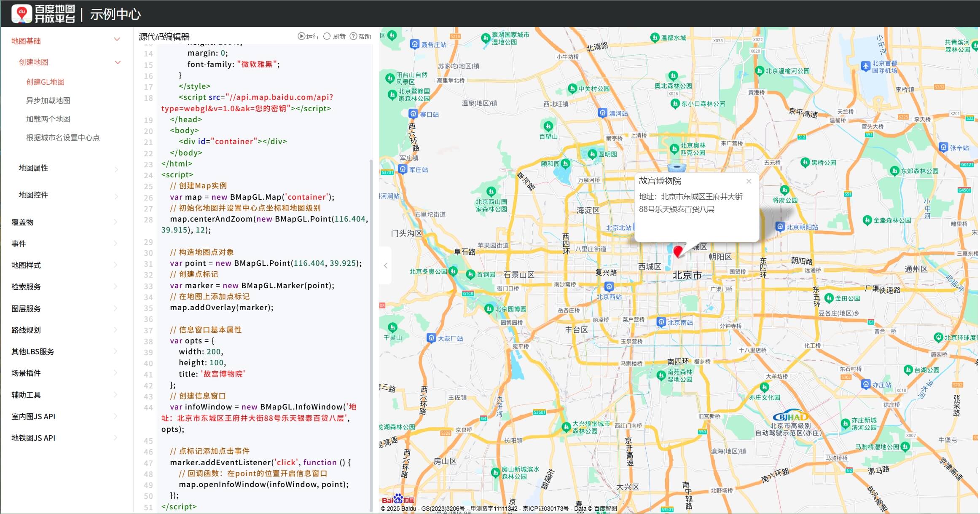Click the 颐和园 park icon
This screenshot has height=514, width=980.
[x=566, y=163]
